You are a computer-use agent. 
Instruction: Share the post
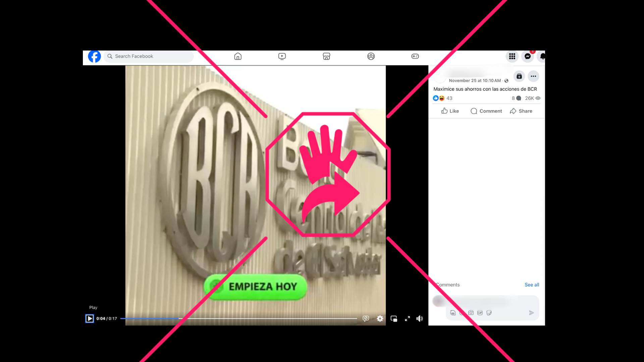(x=521, y=111)
